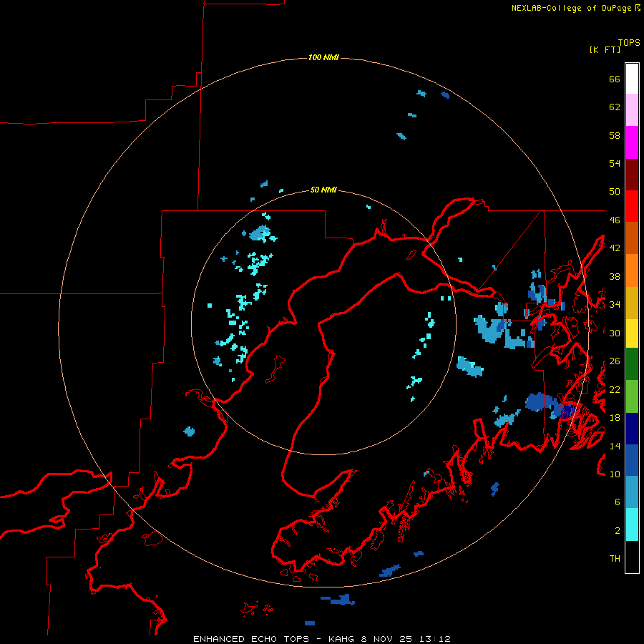
Task: Click the magenta legend swatch
Action: [x=632, y=142]
